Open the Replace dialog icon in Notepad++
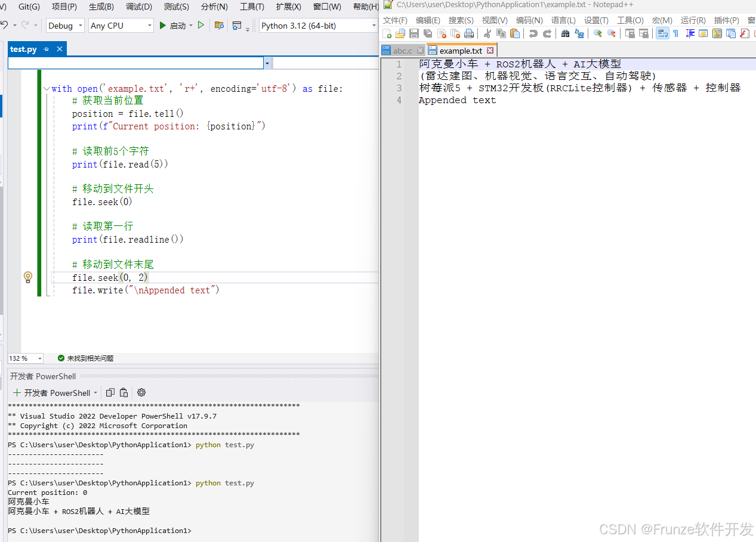Viewport: 756px width, 542px height. click(579, 33)
